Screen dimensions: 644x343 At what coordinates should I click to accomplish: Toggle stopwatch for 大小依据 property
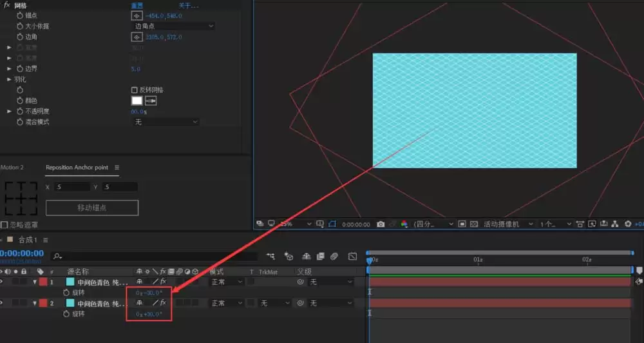20,26
